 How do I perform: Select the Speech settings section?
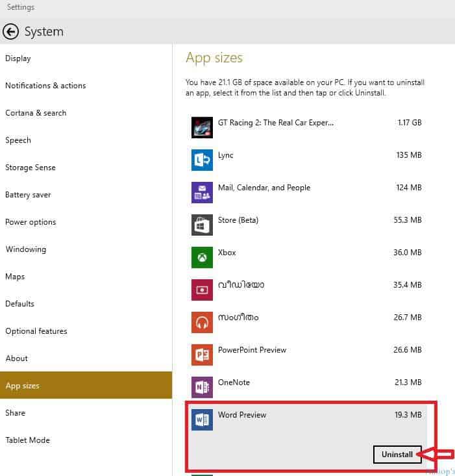pyautogui.click(x=86, y=140)
